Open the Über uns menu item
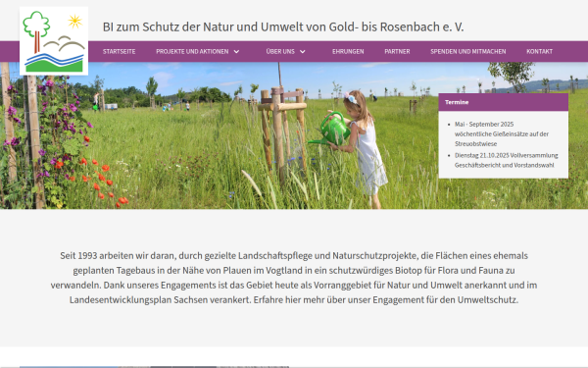Screen dimensions: 588x368 pyautogui.click(x=280, y=51)
